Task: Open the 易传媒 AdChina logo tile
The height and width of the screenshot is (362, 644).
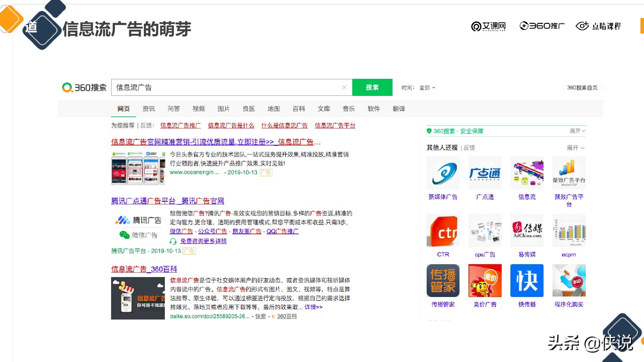Action: point(527,230)
